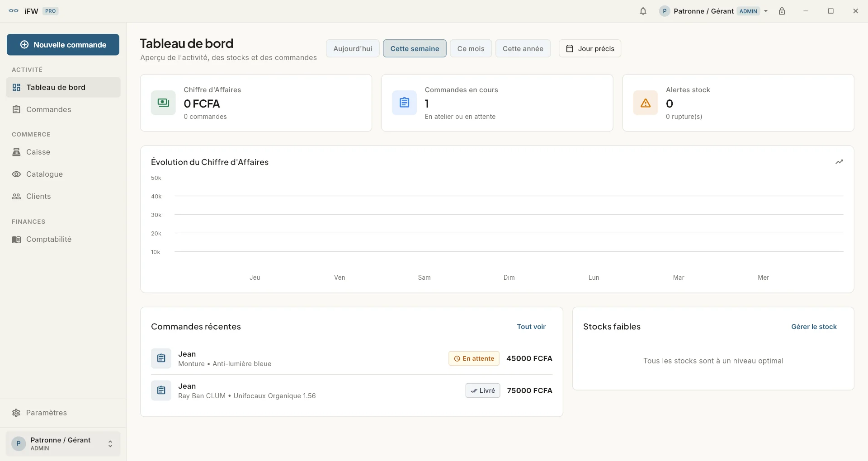Click the Paramètres gear icon
Screen dimensions: 868x461
tap(16, 413)
